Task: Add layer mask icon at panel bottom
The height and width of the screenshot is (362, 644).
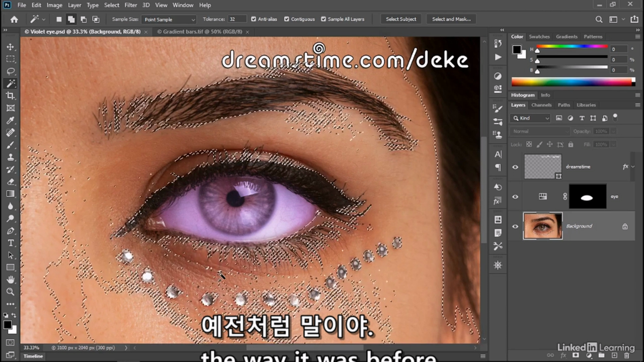Action: tap(576, 355)
